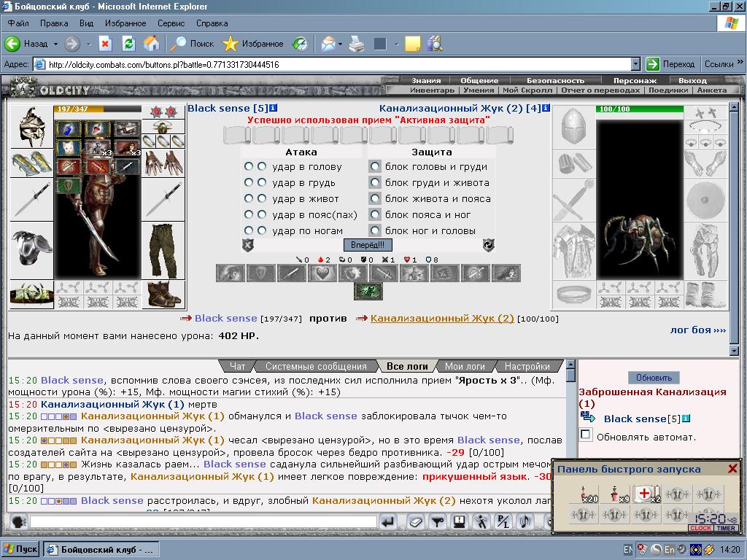Enable 'Обновлять автомат.' checkbox

(586, 435)
